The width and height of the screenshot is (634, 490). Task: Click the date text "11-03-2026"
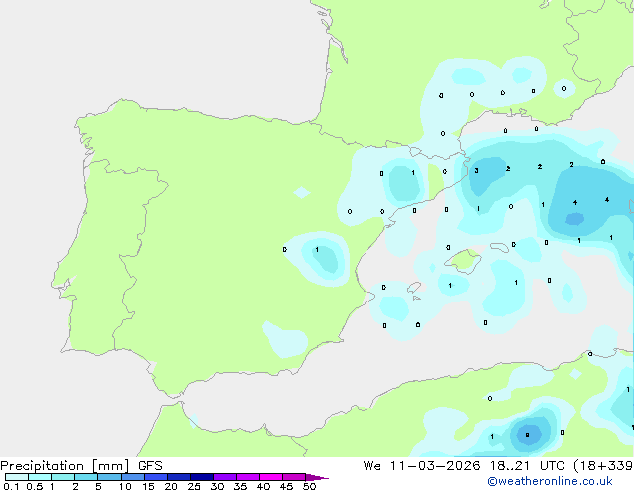(x=435, y=466)
